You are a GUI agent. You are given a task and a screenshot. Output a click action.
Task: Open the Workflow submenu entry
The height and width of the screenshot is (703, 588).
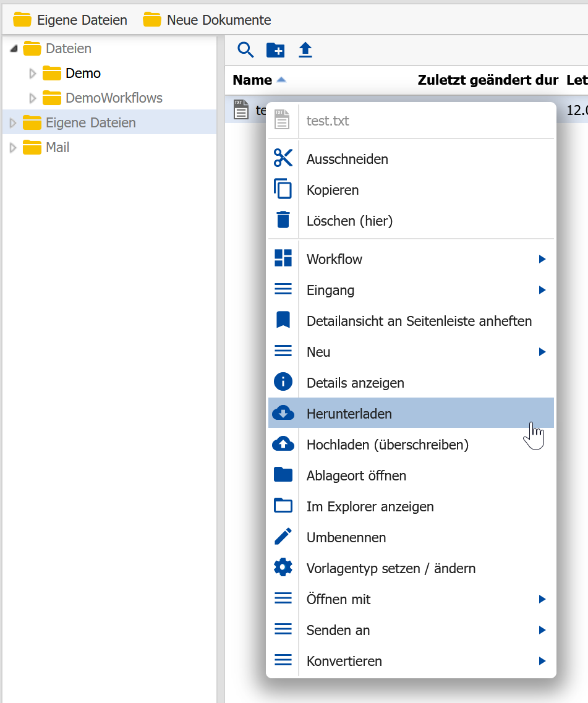point(411,259)
